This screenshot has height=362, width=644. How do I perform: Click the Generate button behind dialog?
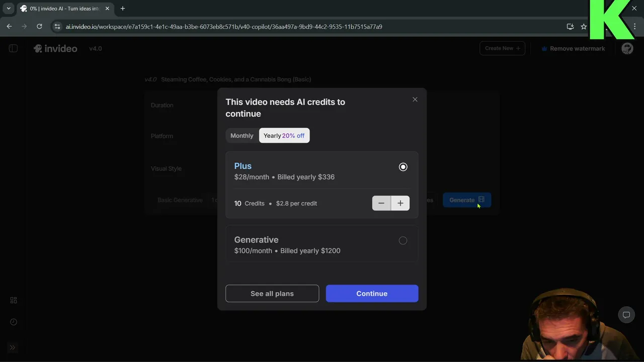[466, 200]
